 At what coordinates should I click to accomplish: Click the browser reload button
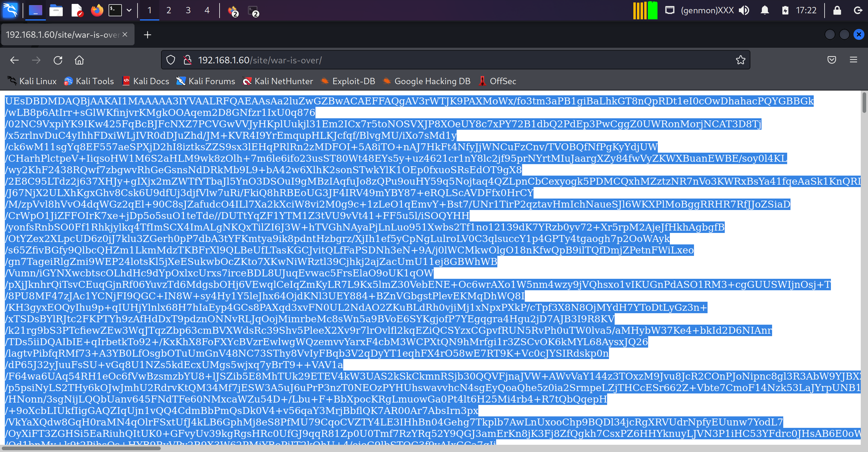tap(58, 60)
